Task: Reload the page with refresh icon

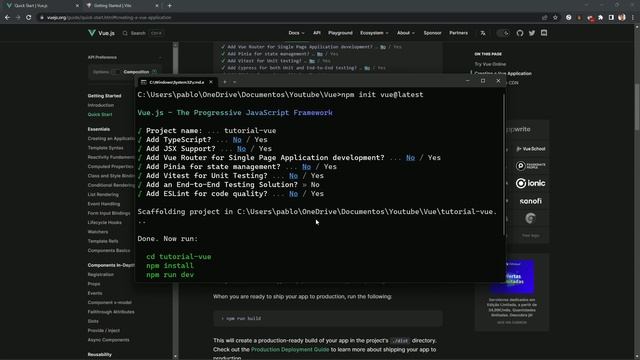Action: point(29,18)
